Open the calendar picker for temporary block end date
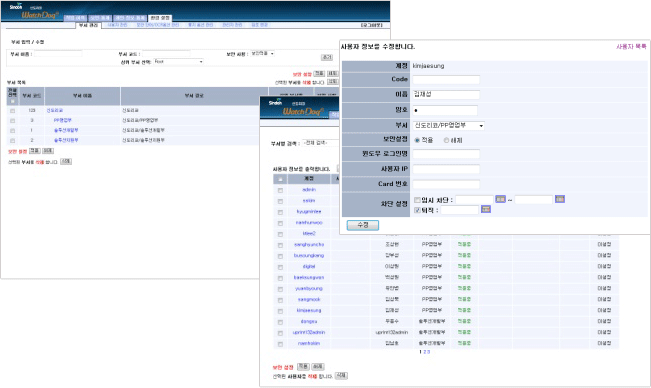This screenshot has width=651, height=388. coord(560,199)
